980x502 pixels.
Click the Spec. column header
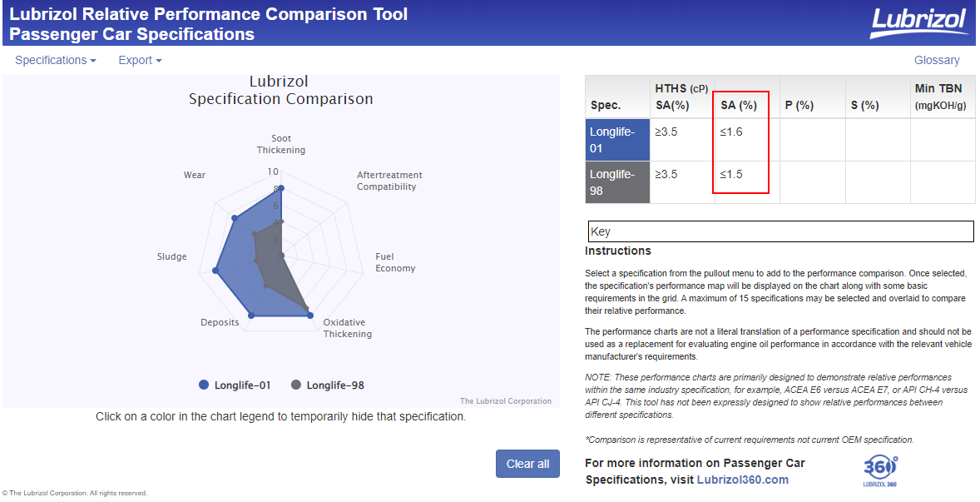click(x=617, y=97)
